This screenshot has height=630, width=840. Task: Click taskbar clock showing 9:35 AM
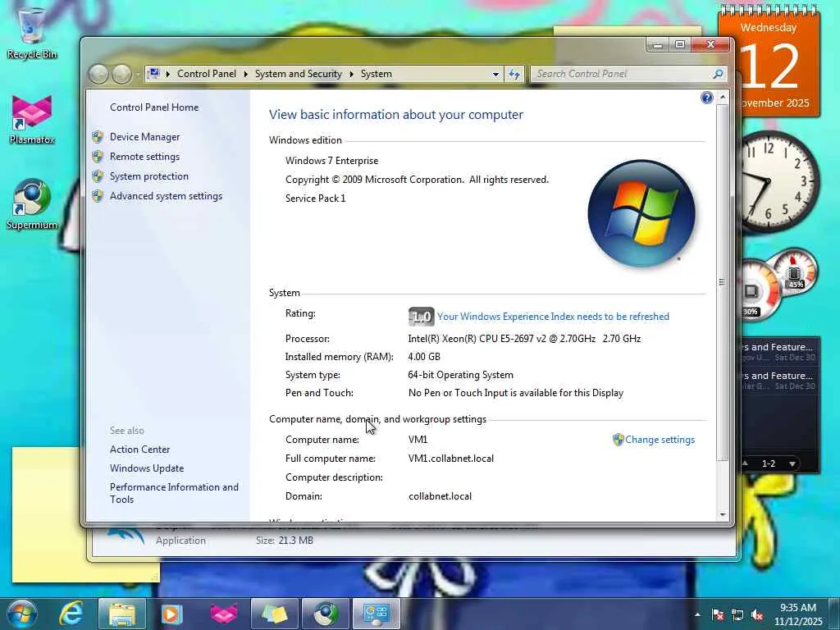tap(797, 614)
